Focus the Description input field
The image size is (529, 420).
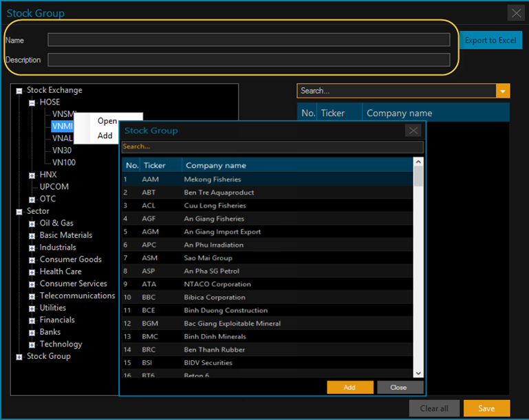[x=248, y=60]
